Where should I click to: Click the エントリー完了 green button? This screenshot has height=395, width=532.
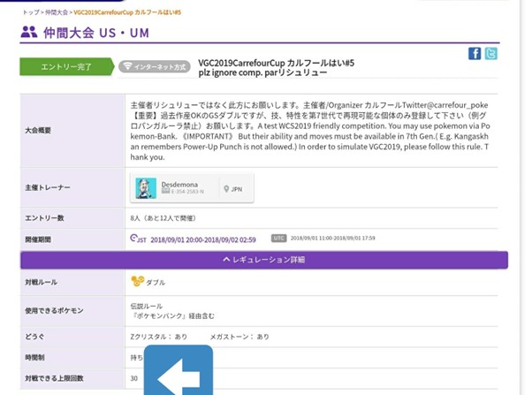click(x=66, y=66)
